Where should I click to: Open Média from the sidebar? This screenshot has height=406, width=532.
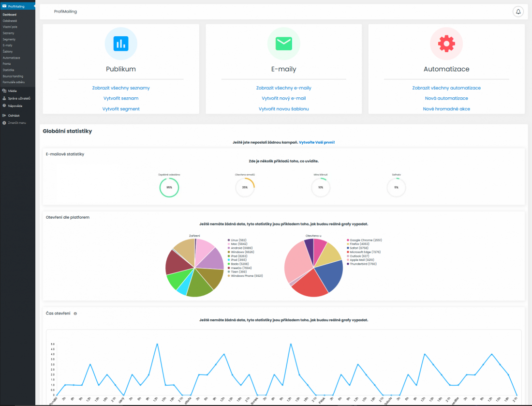pos(13,90)
